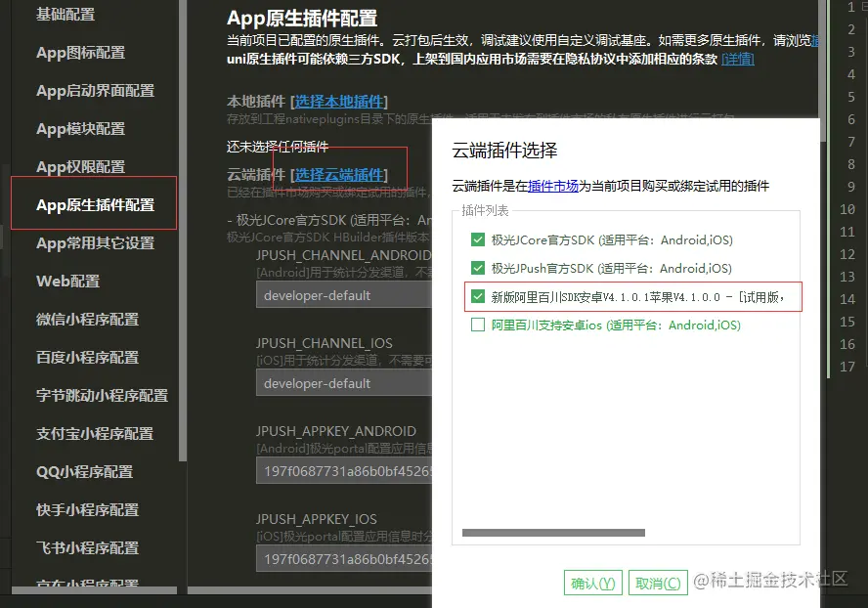Viewport: 868px width, 608px height.
Task: Click JPUSH_CHANNEL_IOS label
Action: 325,343
